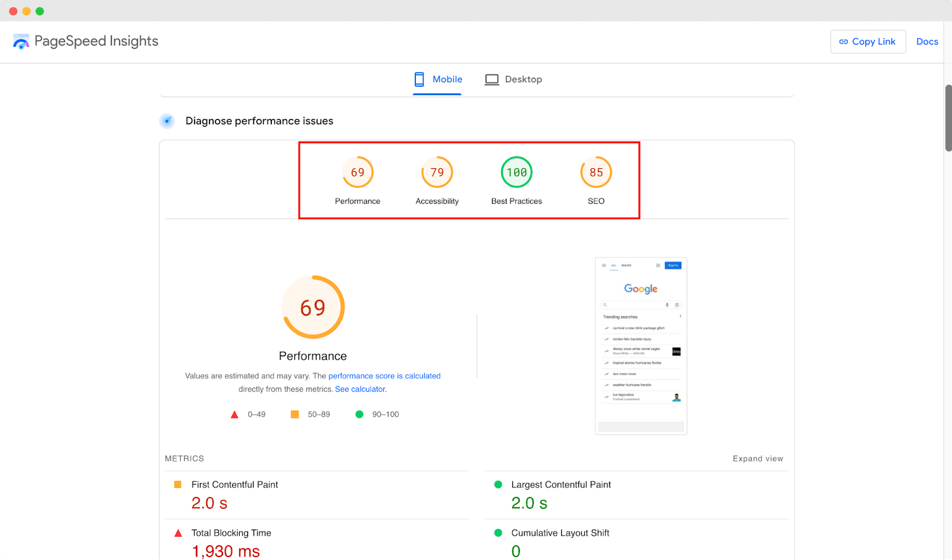Screen dimensions: 952x560
Task: Expand the First Contentful Paint metric
Action: [234, 484]
